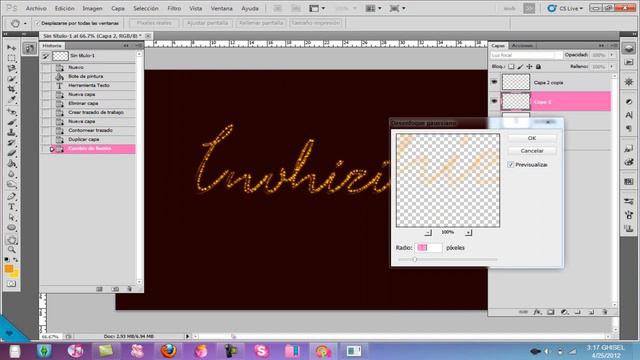Screen dimensions: 640x360
Task: Toggle lock transparent pixels in Layers panel
Action: click(511, 67)
